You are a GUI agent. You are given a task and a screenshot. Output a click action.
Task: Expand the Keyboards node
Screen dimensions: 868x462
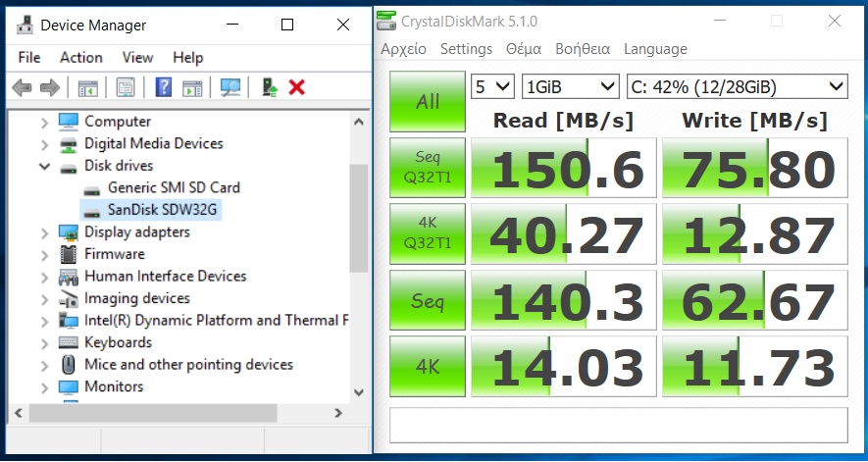[x=45, y=344]
